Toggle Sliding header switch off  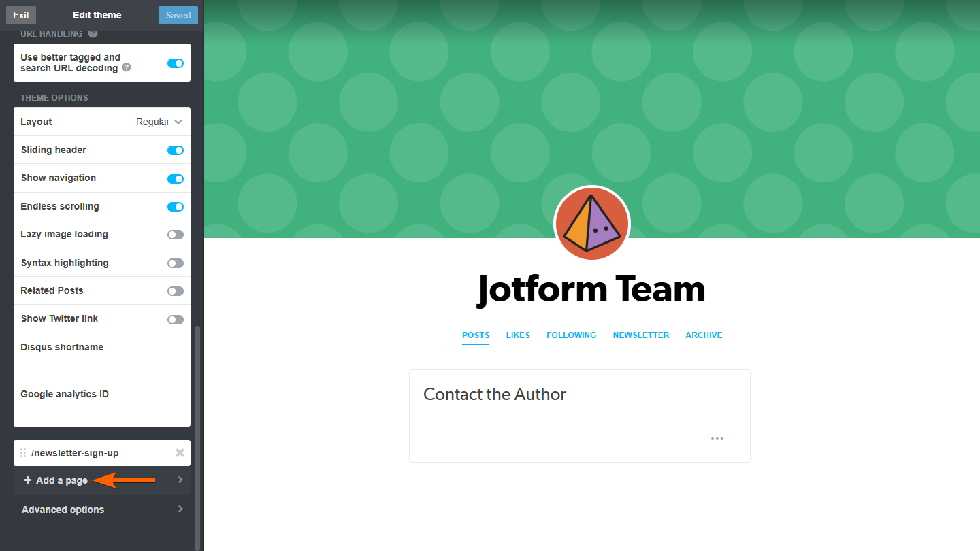(176, 150)
